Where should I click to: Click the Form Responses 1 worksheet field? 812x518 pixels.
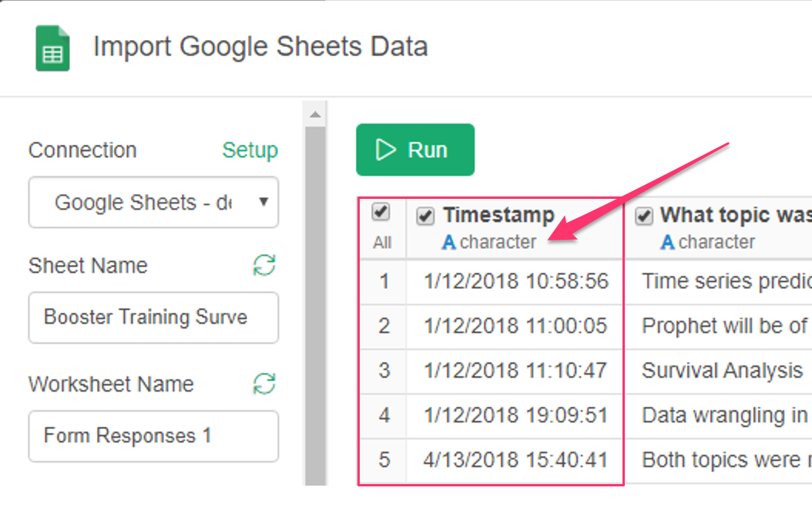[x=153, y=436]
